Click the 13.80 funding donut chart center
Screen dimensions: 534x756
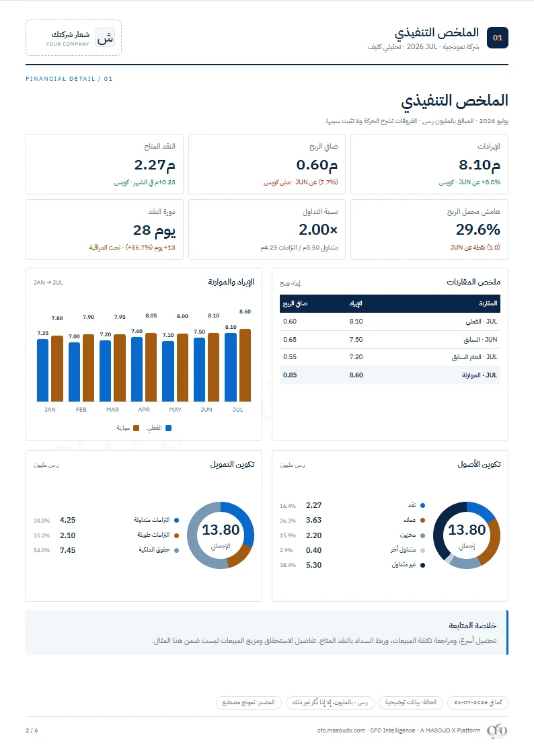click(220, 535)
